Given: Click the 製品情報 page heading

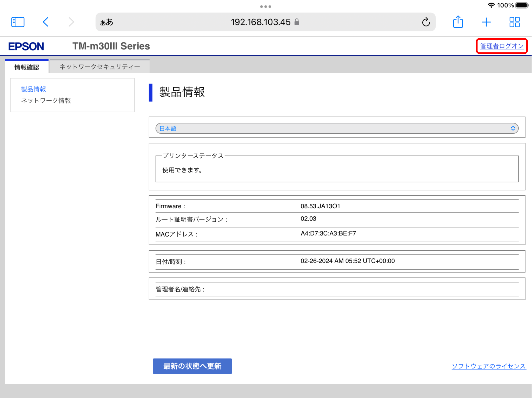Looking at the screenshot, I should point(182,92).
